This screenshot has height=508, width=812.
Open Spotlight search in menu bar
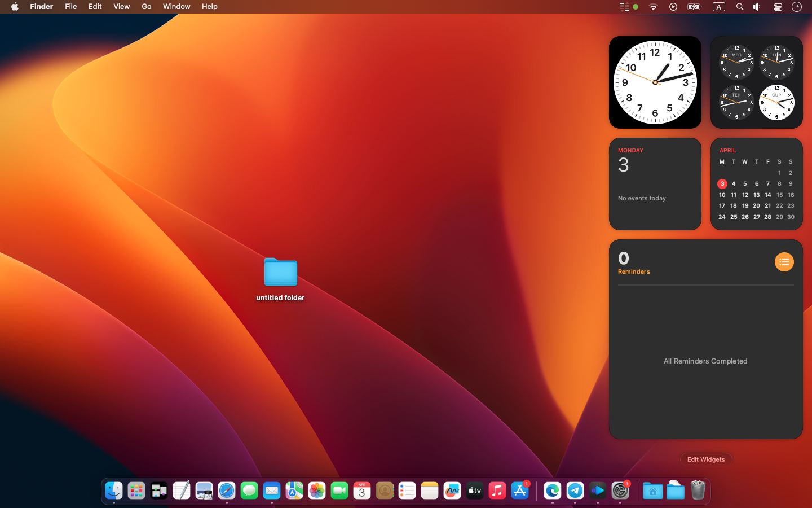740,7
